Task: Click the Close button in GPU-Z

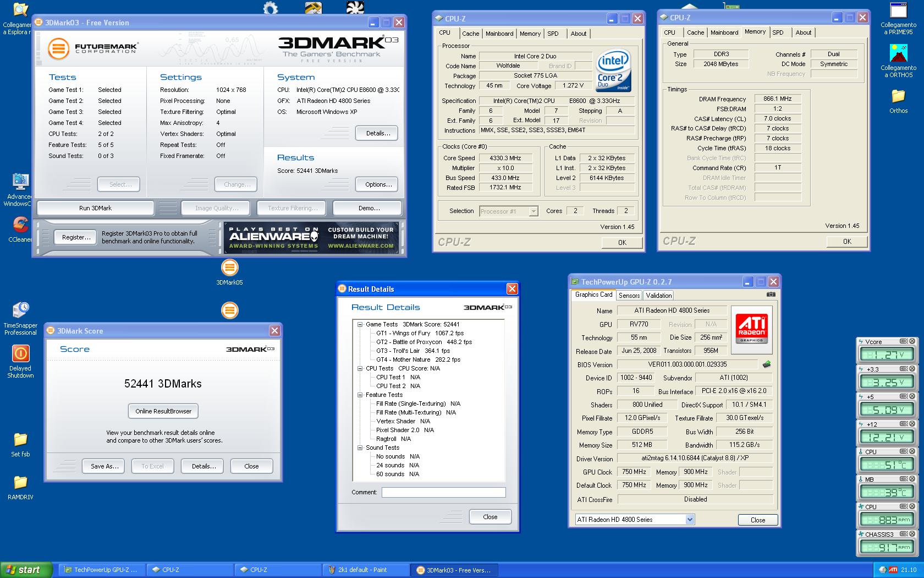Action: tap(757, 520)
